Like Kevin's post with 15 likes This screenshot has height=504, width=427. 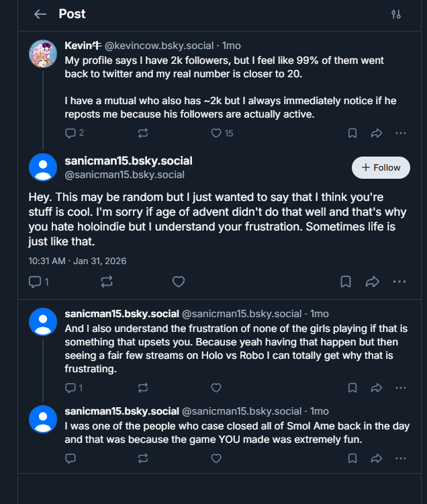tap(216, 133)
